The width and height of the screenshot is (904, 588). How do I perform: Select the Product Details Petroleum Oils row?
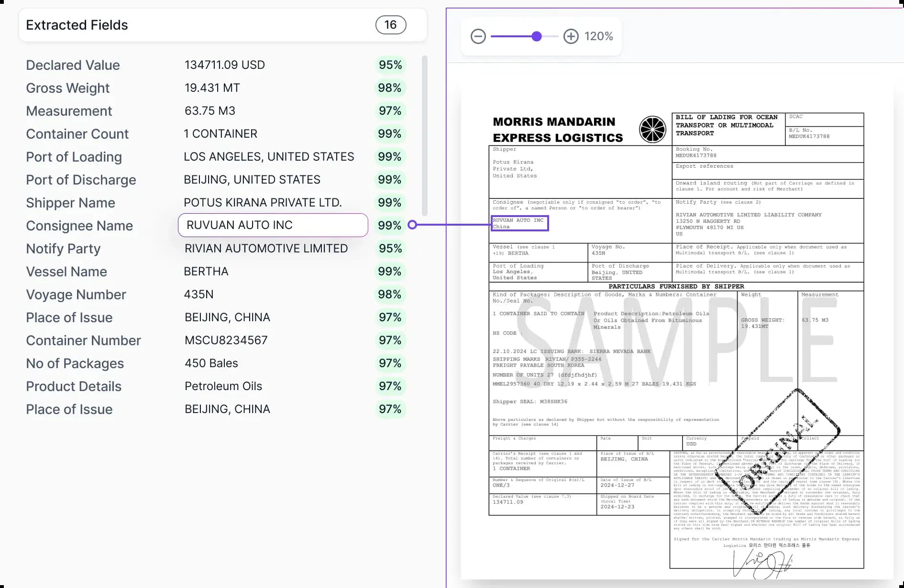215,386
